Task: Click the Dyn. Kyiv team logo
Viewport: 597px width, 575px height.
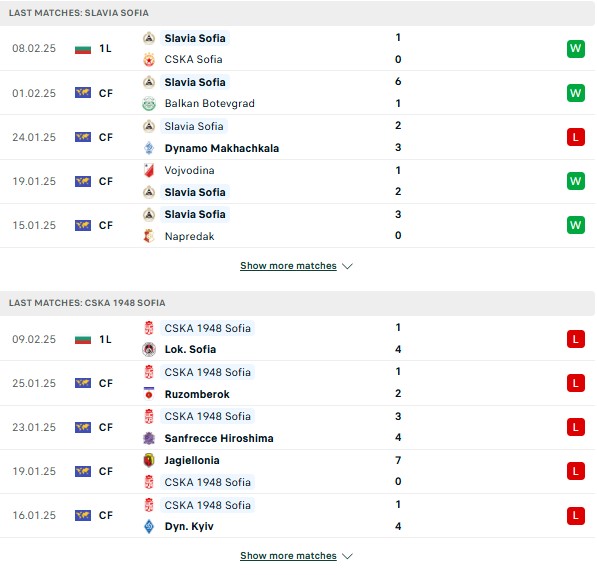Action: point(149,526)
